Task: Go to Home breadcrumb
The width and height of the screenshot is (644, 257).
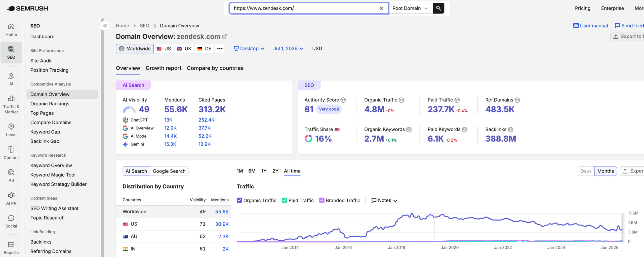Action: [x=122, y=26]
